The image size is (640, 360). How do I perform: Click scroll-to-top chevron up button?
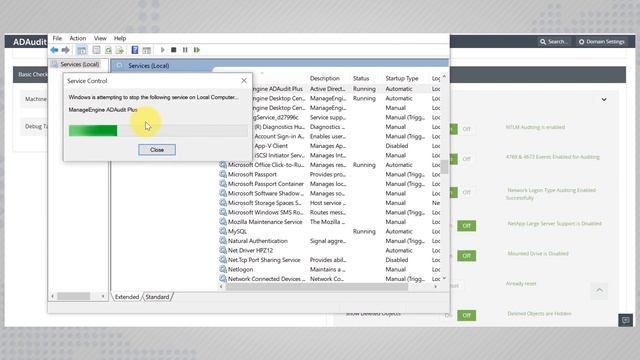(x=599, y=290)
